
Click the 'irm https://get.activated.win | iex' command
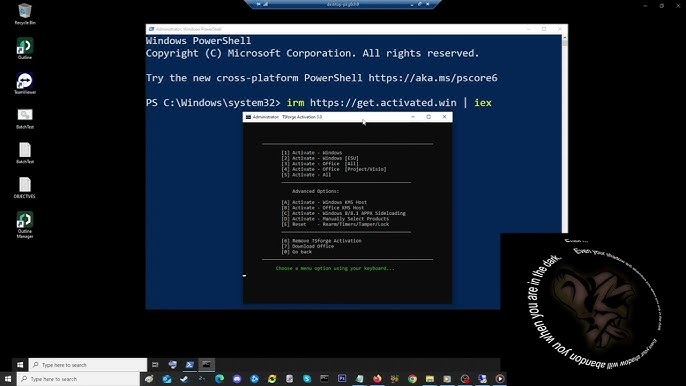pos(389,103)
